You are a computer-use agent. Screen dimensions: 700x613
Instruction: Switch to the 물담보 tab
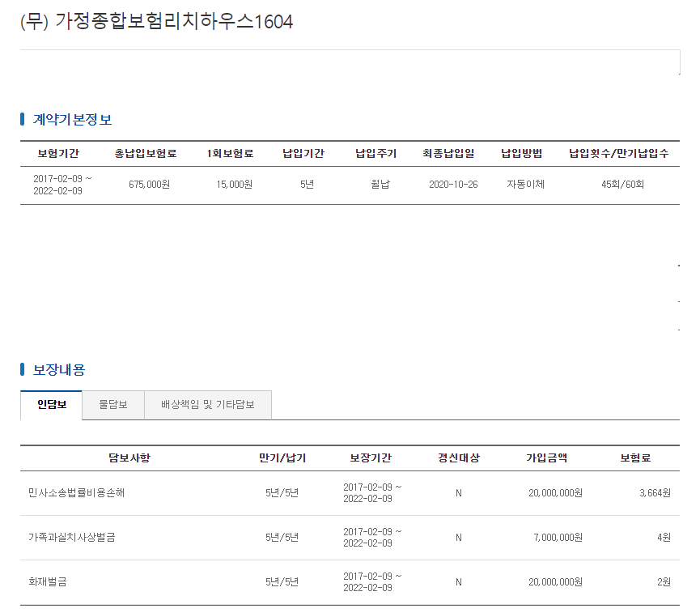click(113, 405)
